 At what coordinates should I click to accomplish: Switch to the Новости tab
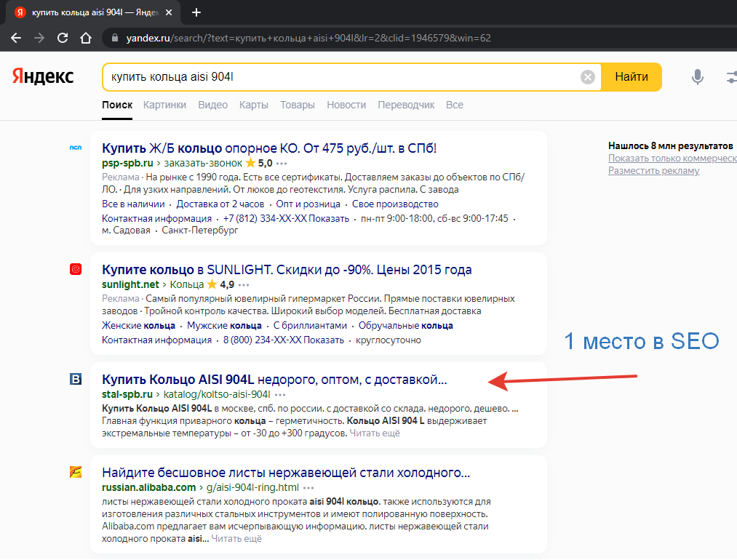click(346, 105)
